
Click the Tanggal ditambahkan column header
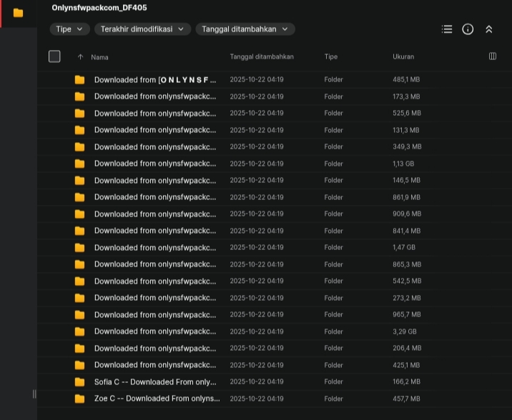[261, 56]
